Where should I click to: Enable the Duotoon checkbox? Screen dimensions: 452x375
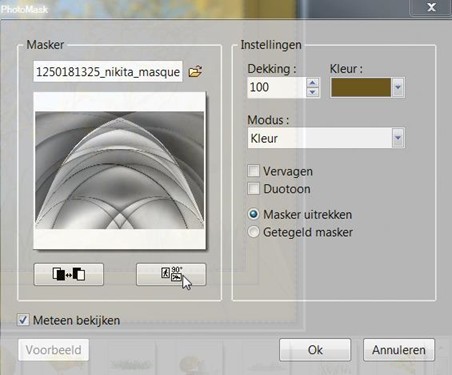pos(253,189)
